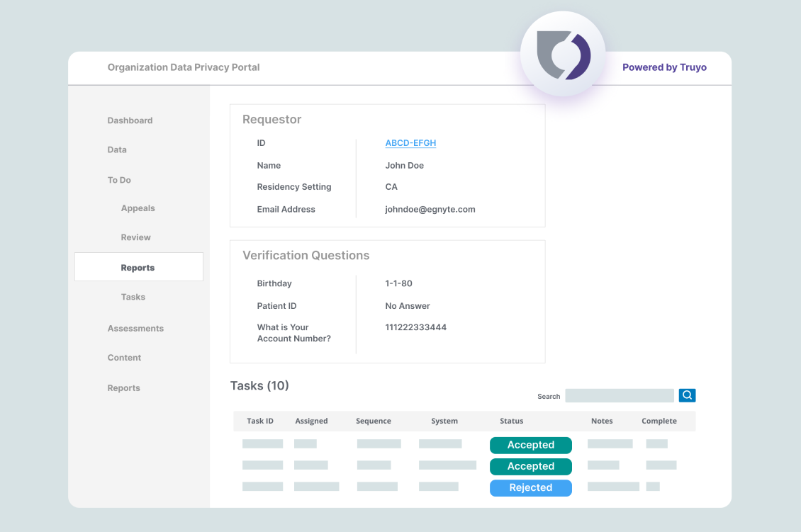801x532 pixels.
Task: Open Tasks under To Do
Action: 133,297
